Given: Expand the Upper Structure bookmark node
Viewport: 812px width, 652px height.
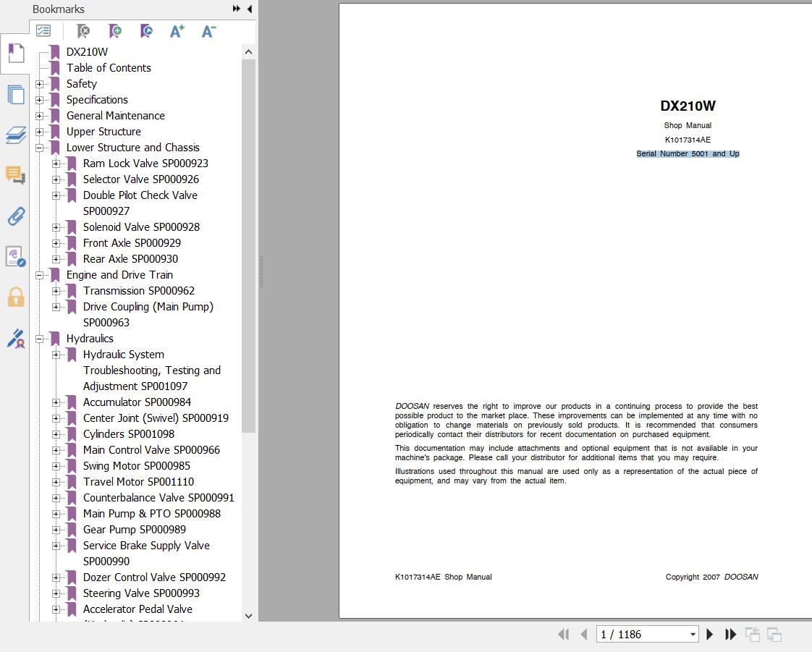Looking at the screenshot, I should pos(39,132).
